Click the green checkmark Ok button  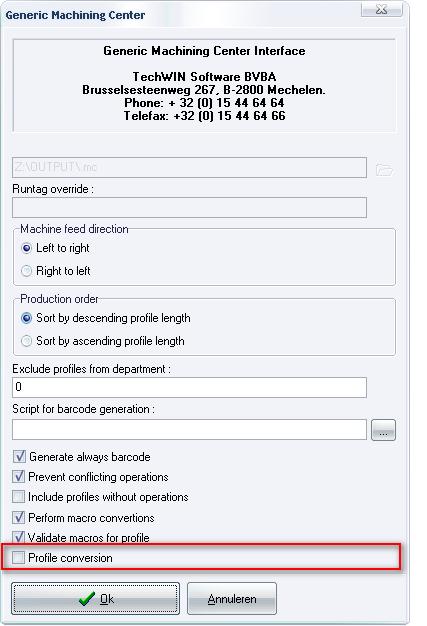(95, 598)
